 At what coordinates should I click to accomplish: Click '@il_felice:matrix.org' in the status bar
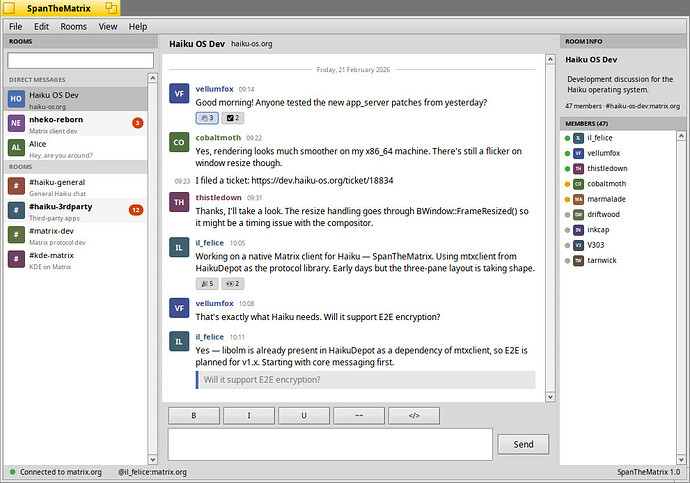click(152, 472)
